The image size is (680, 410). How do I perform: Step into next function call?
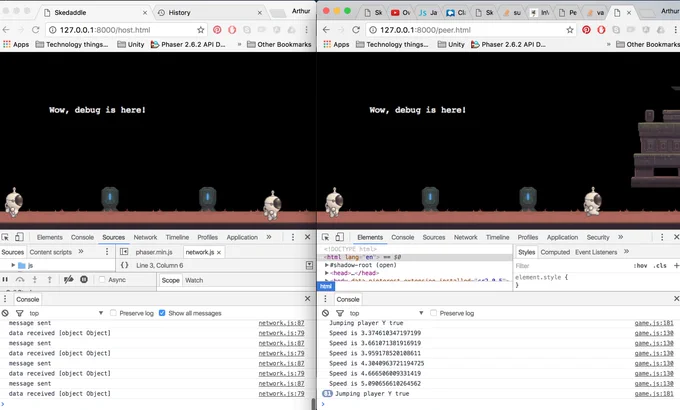click(35, 280)
